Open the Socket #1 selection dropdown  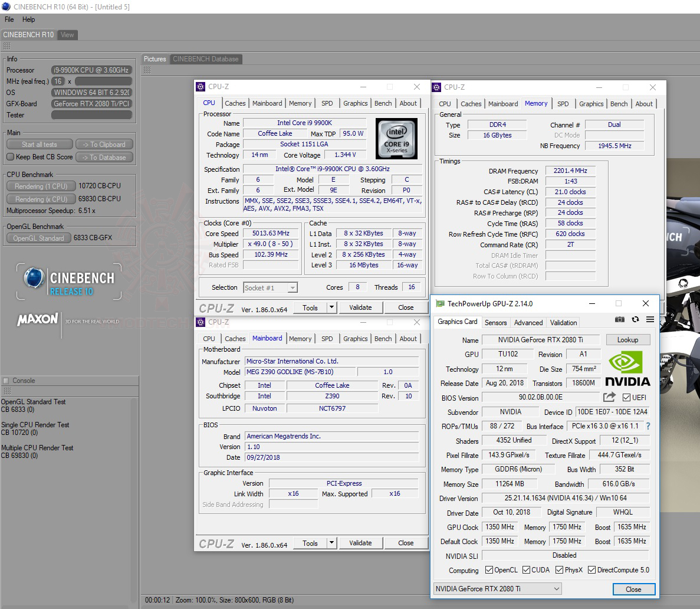[x=293, y=287]
